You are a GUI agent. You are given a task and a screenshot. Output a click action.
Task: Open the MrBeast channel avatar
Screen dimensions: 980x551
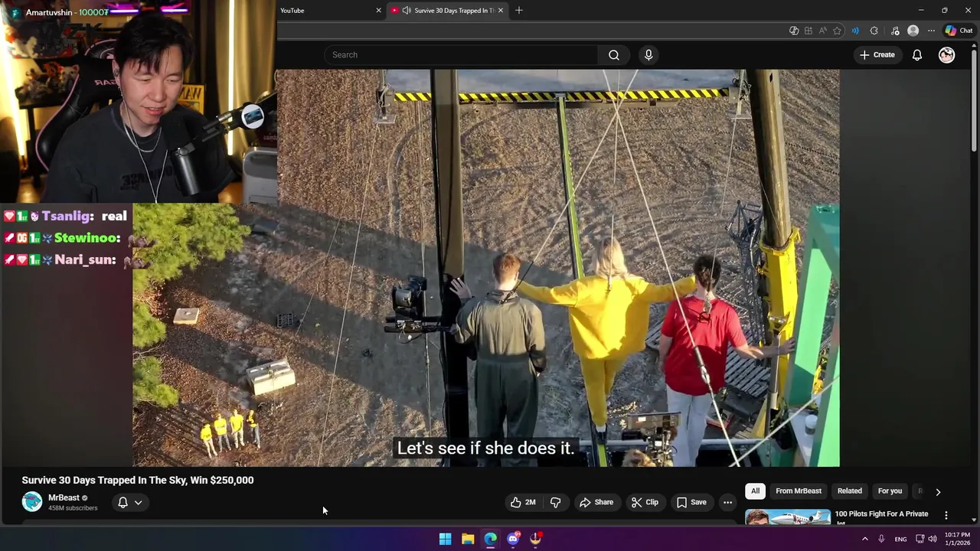click(x=31, y=502)
